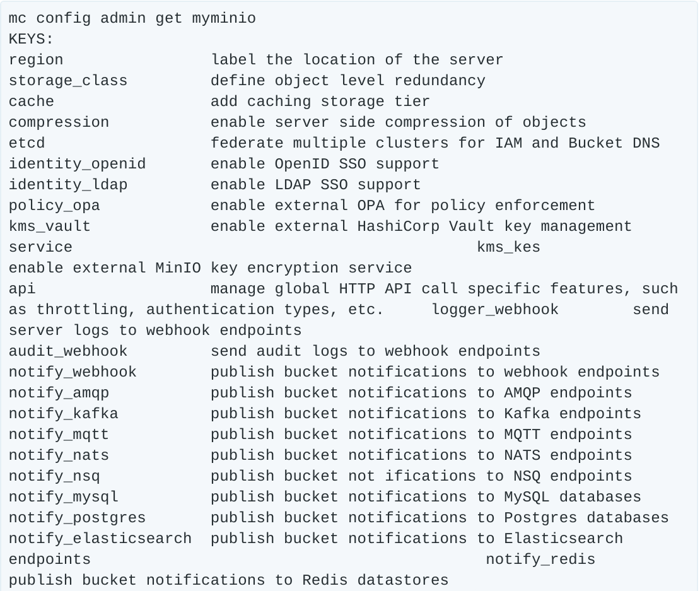Click the 'kms_kes' key text
This screenshot has width=700, height=591.
[509, 247]
